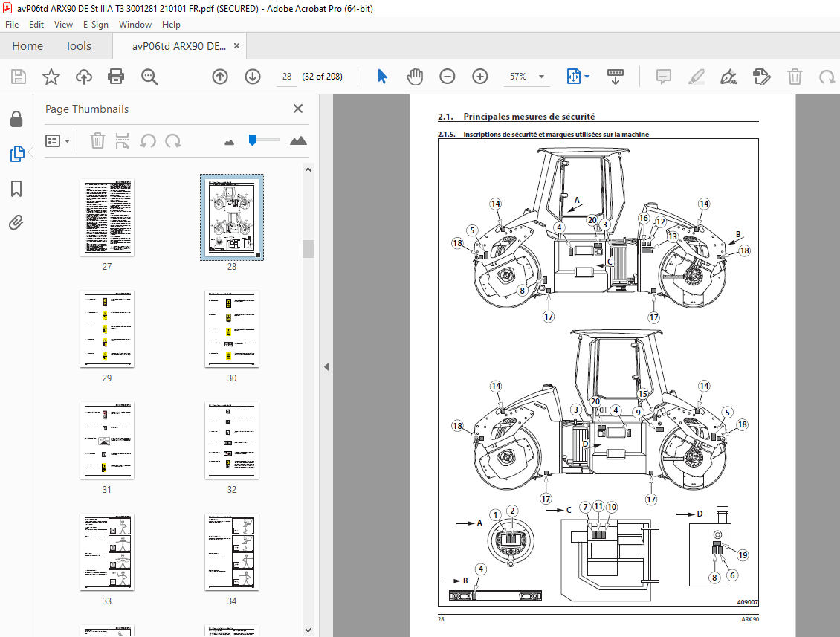Close the Page Thumbnails panel

click(298, 109)
